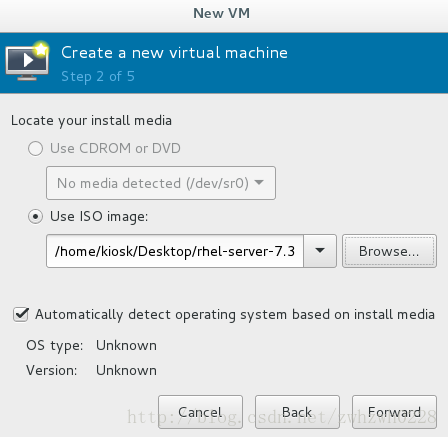Click into the /home/kiosk/Desktop ISO path field

[x=175, y=251]
